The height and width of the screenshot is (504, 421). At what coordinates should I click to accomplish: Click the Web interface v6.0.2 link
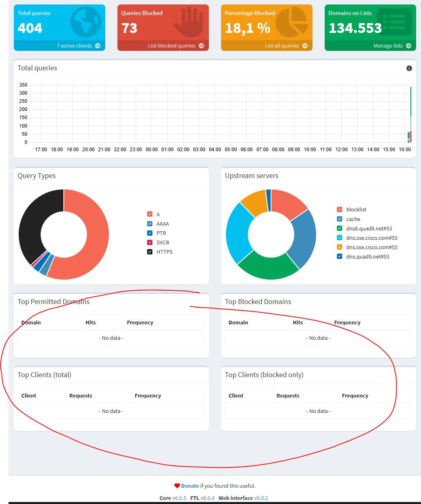click(262, 498)
